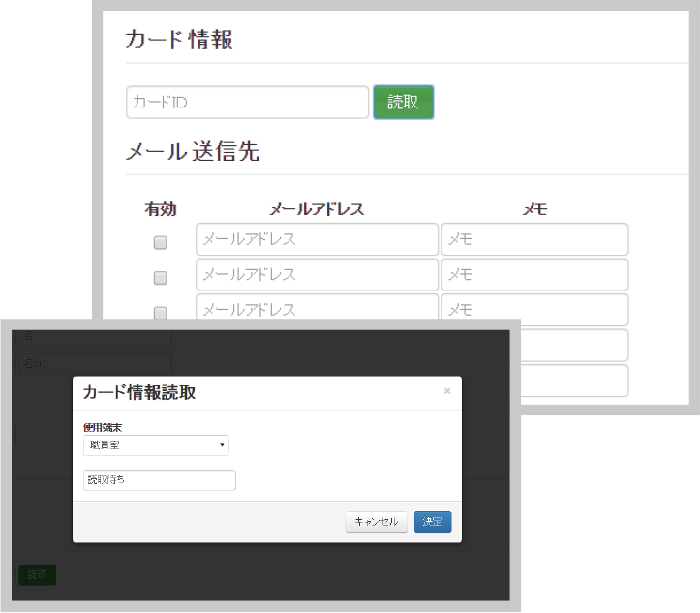The image size is (700, 613).
Task: Focus the first row メモ field
Action: tap(534, 239)
